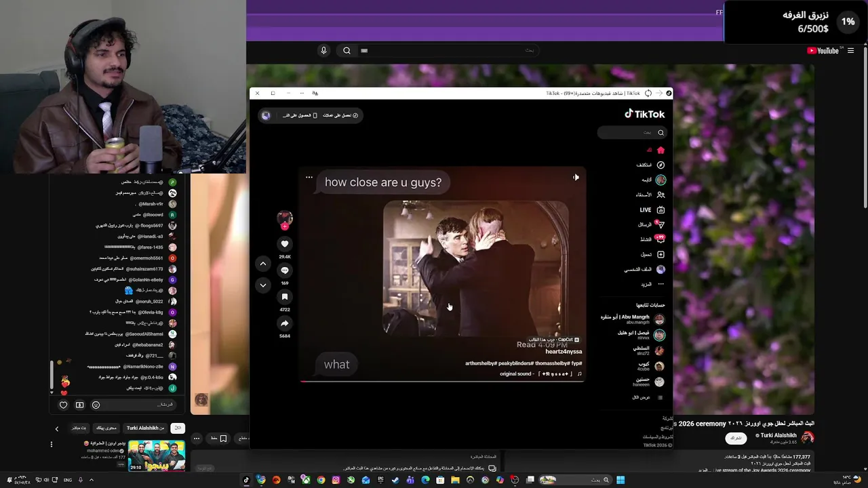Screen dimensions: 868x488
Task: Click the ENG language indicator in tray
Action: (x=68, y=480)
